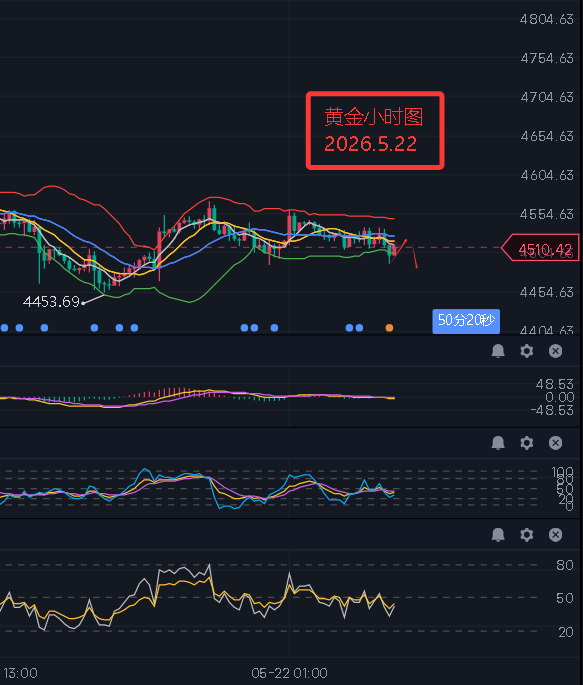Click the 4604.63 price axis label
This screenshot has width=583, height=685.
point(547,175)
